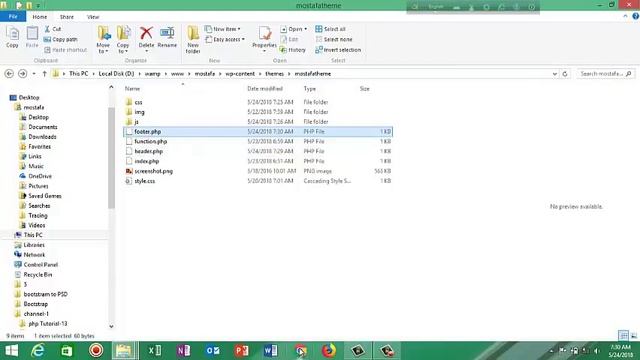640x360 pixels.
Task: Collapse the ribbon with the chevron
Action: click(x=625, y=16)
